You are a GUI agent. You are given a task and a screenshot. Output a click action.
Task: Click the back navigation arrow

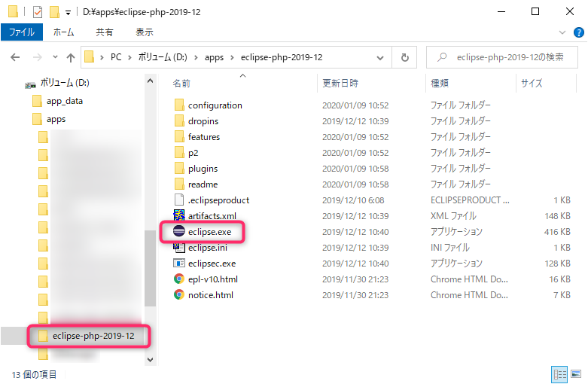pyautogui.click(x=15, y=57)
